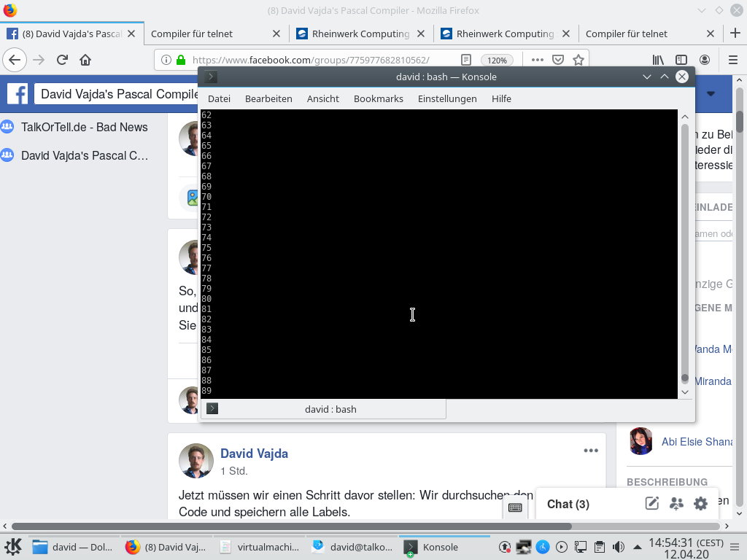The height and width of the screenshot is (560, 747).
Task: Open post options on David Vajda's post
Action: [x=591, y=451]
